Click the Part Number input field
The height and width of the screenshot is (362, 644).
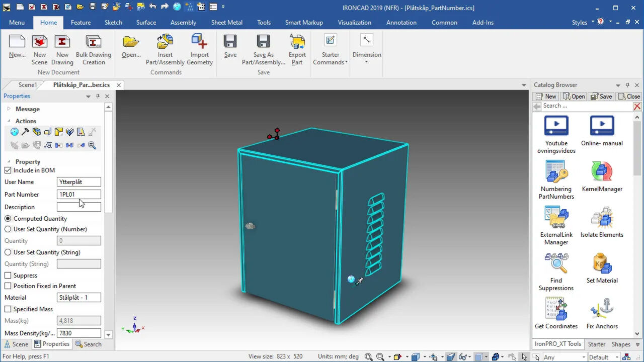click(x=79, y=195)
